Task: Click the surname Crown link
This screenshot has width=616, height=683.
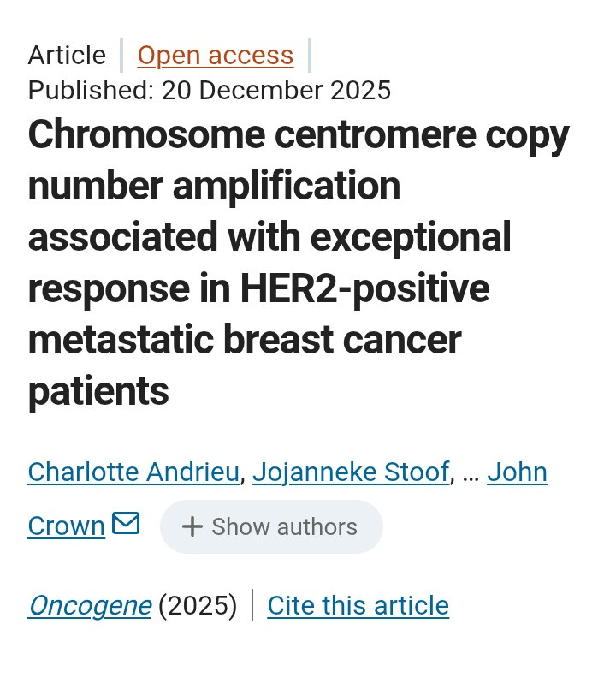Action: pyautogui.click(x=67, y=526)
